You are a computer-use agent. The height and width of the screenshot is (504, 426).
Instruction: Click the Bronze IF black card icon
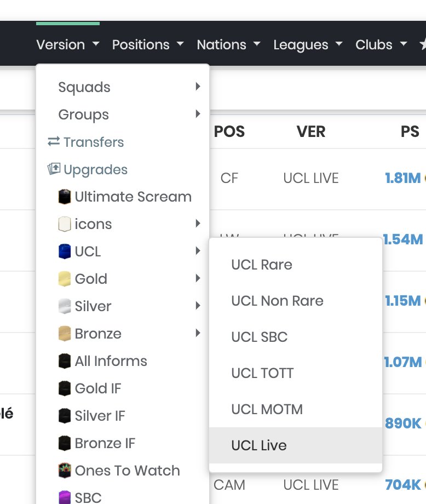pos(65,443)
